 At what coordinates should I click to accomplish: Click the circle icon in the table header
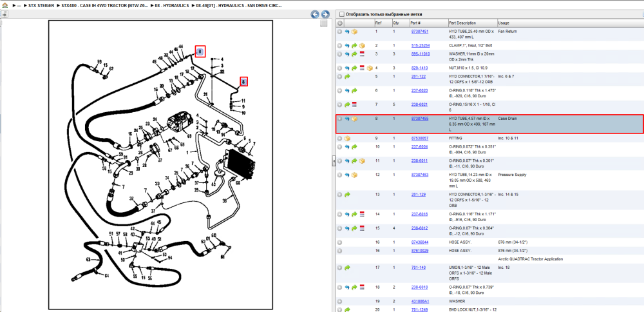coord(339,23)
